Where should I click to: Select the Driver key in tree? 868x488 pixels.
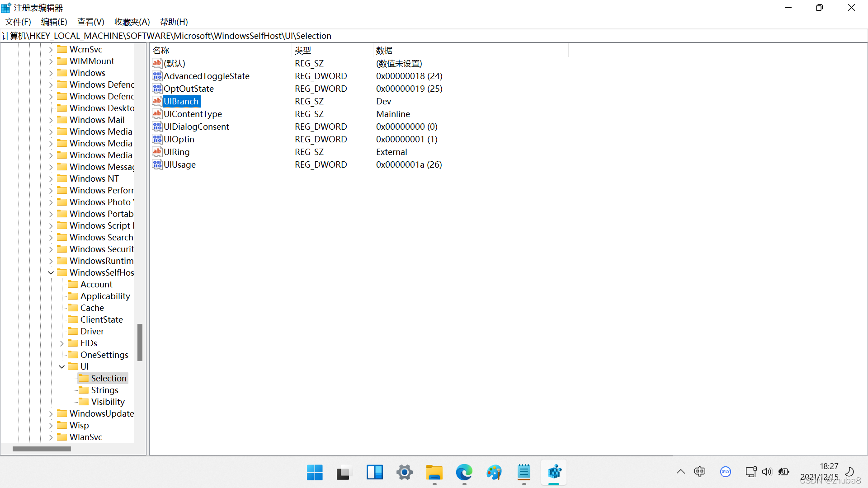[x=92, y=331]
